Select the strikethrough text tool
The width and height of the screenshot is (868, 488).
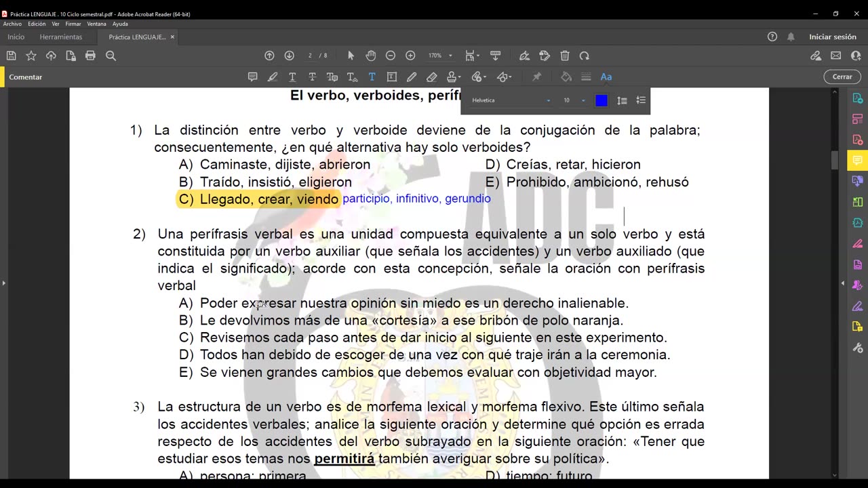[x=312, y=77]
